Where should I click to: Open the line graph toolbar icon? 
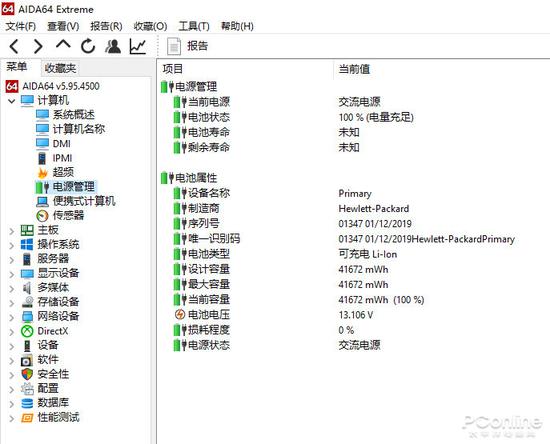tap(138, 46)
